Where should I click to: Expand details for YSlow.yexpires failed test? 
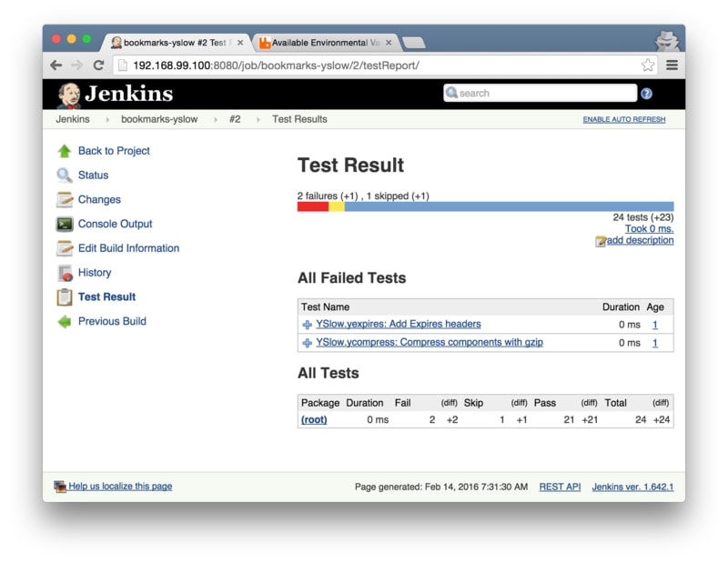pyautogui.click(x=307, y=325)
